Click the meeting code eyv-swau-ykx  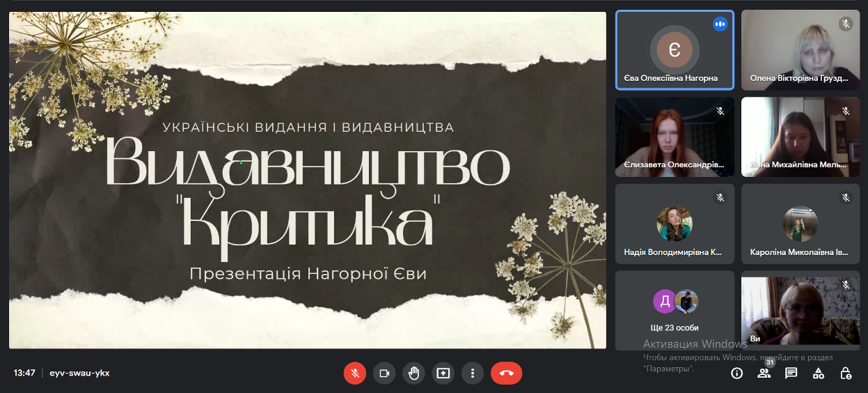[79, 373]
